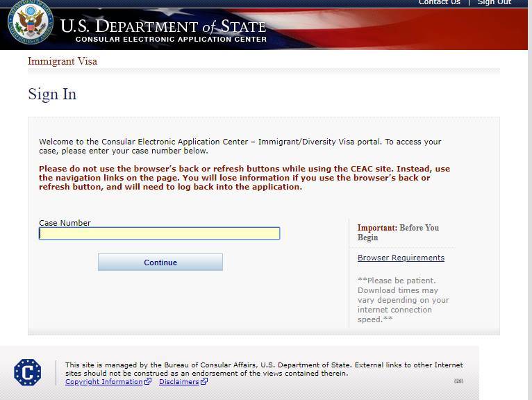Screen dimensions: 532x400
Task: Click the Continue button
Action: [x=160, y=262]
